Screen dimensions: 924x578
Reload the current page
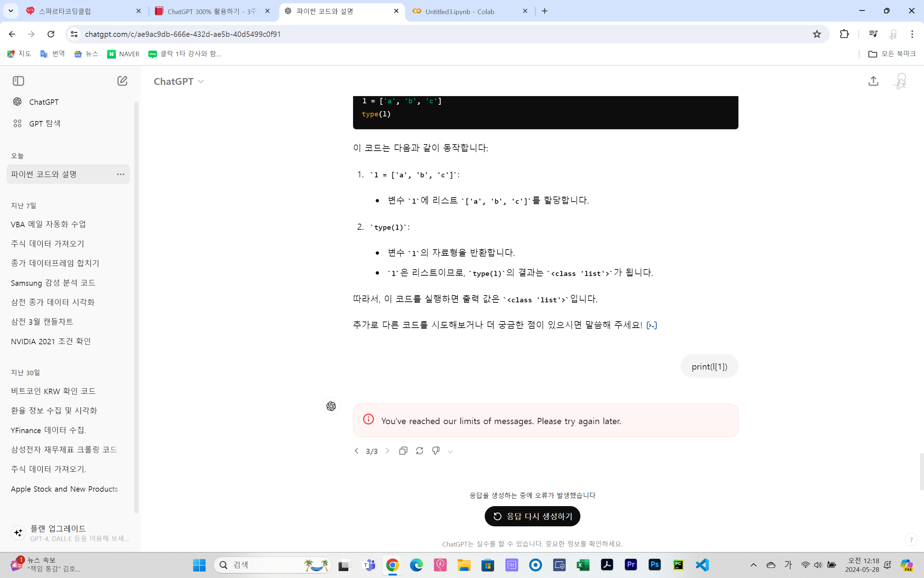51,34
